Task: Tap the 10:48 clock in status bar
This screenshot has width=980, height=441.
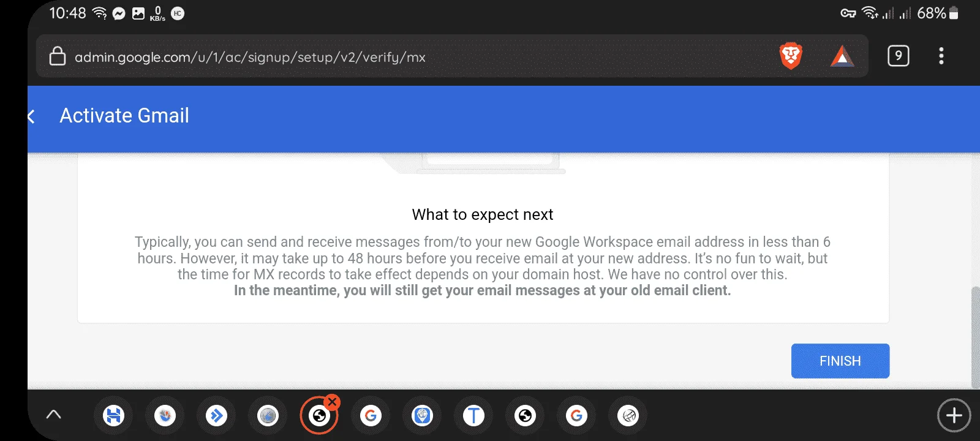Action: 67,13
